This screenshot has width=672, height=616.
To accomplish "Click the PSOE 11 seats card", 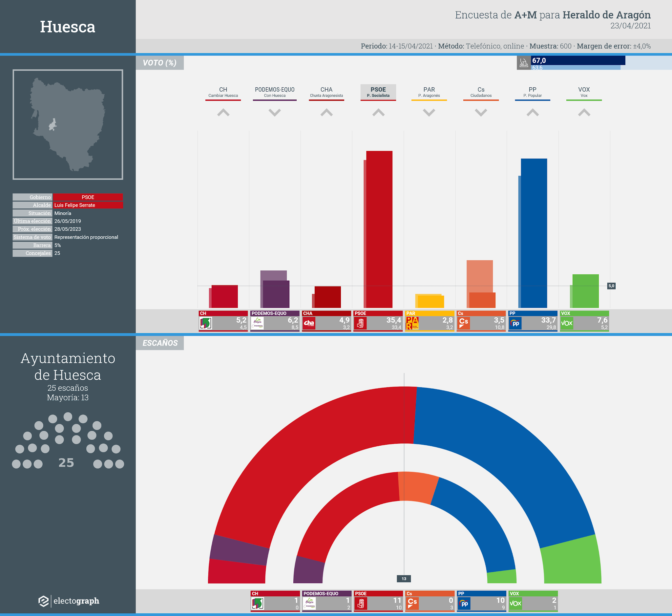I will [x=378, y=601].
